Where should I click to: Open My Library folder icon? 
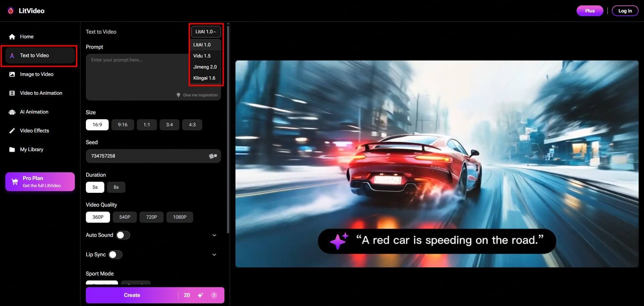(x=12, y=149)
